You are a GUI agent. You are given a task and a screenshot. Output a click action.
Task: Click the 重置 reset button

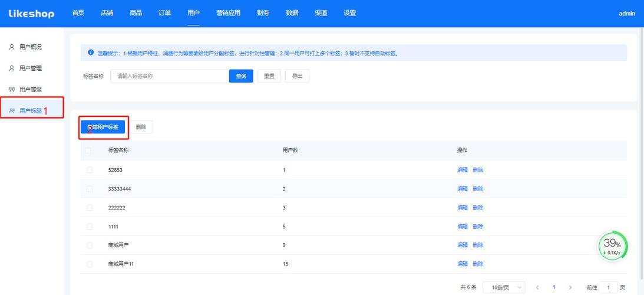coord(269,76)
